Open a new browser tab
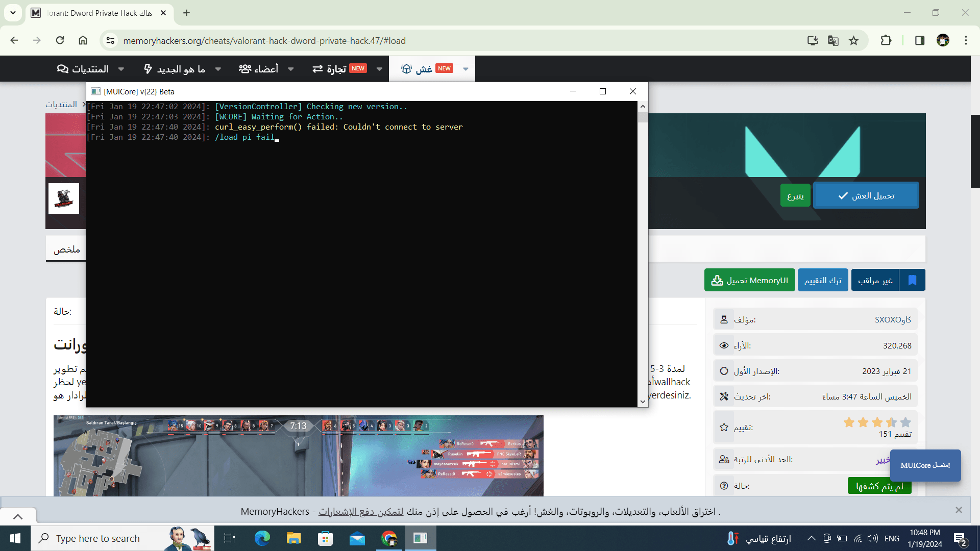The width and height of the screenshot is (980, 551). click(x=186, y=13)
